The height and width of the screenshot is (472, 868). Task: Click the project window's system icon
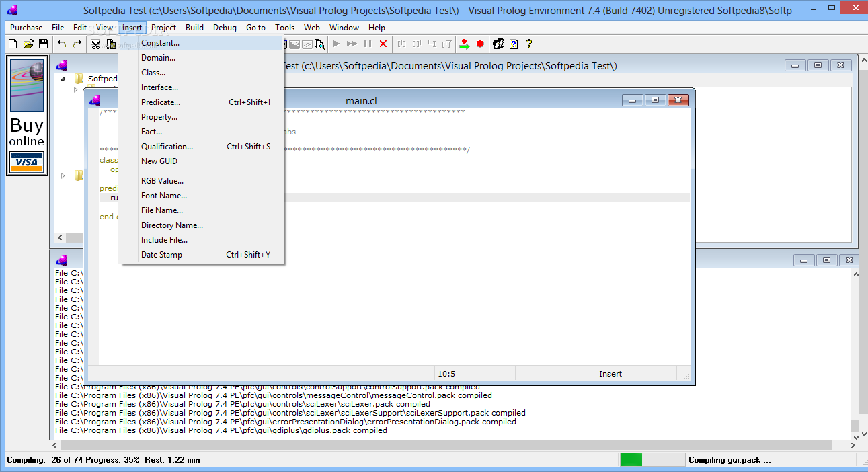tap(62, 65)
